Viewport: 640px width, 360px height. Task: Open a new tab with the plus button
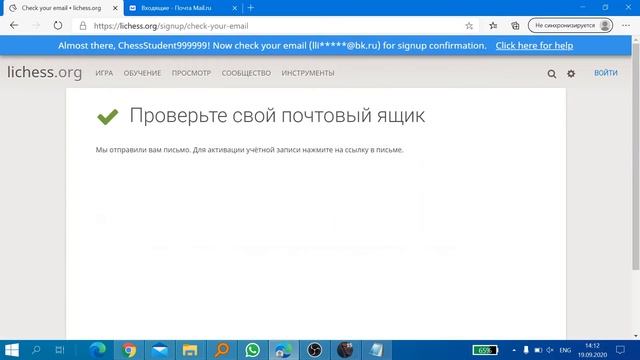pos(251,8)
